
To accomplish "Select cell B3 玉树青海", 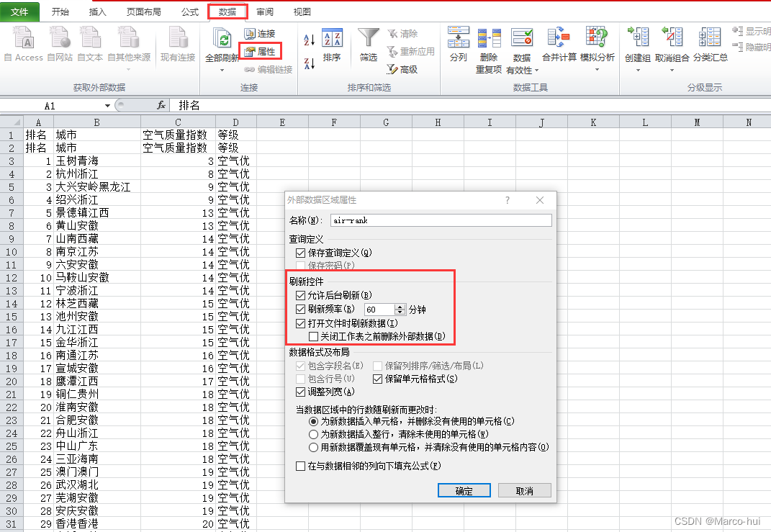I will click(x=97, y=161).
